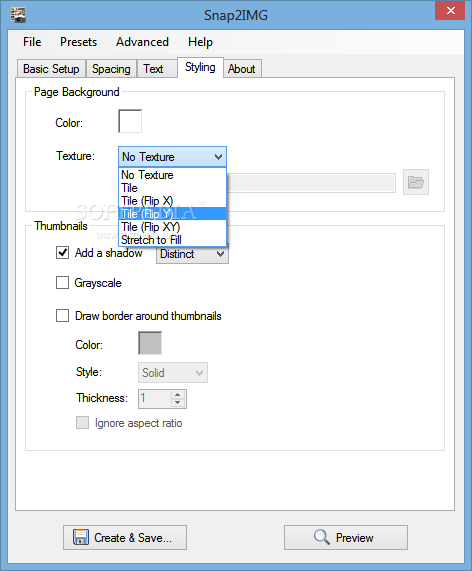
Task: Click the texture file path field
Action: click(311, 183)
